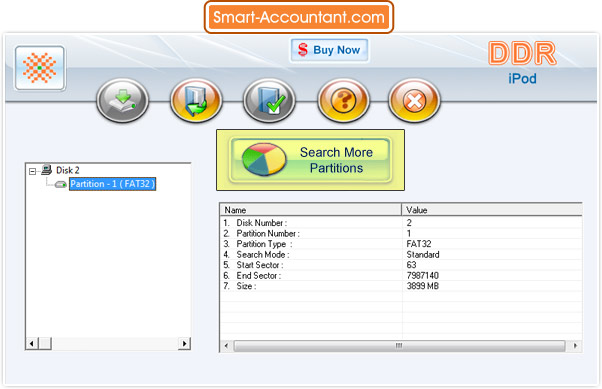The image size is (602, 389).
Task: Click the Disk Number row
Action: [401, 223]
